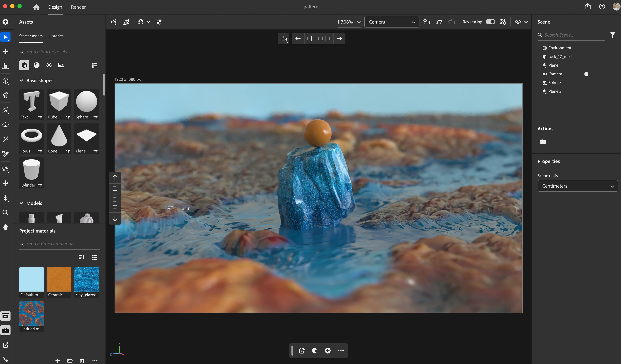Toggle the viewport visibility eye icon
The width and height of the screenshot is (621, 364).
(x=518, y=22)
